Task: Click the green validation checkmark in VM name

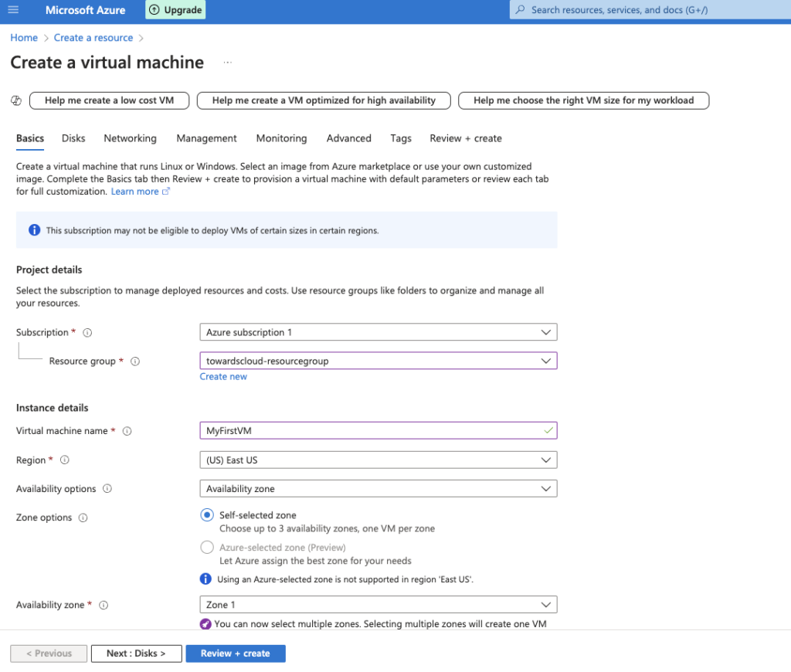Action: tap(548, 430)
